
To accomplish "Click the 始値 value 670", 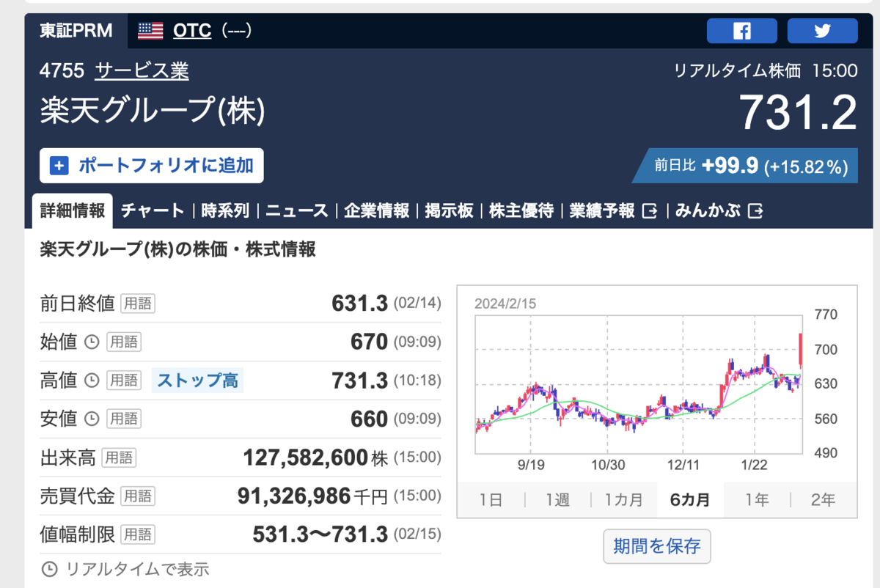I will coord(370,342).
